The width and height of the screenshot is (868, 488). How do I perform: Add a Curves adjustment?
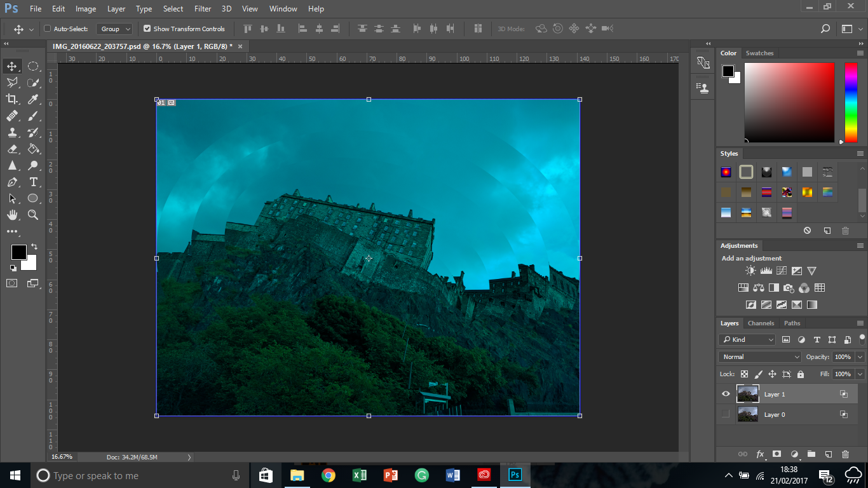tap(782, 271)
